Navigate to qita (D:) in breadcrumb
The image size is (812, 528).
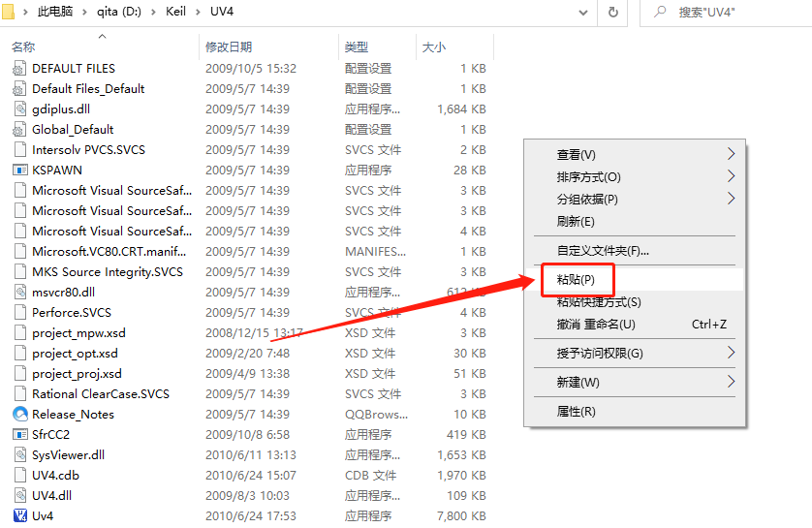(x=118, y=12)
